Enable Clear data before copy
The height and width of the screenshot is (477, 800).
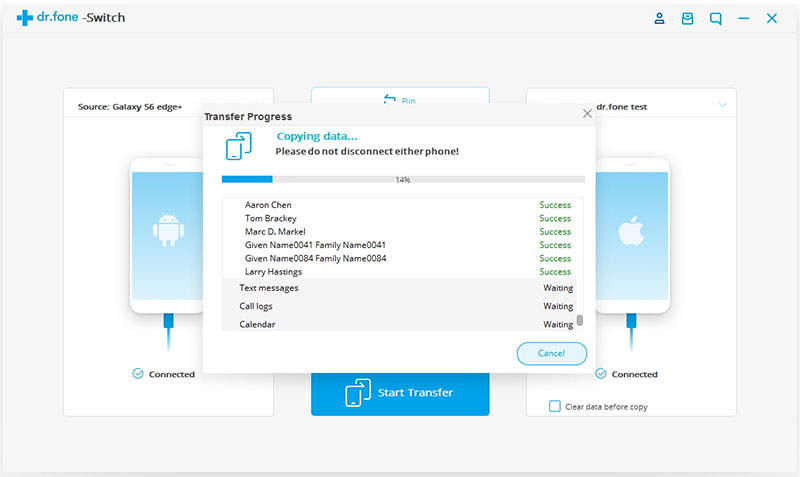(x=555, y=406)
